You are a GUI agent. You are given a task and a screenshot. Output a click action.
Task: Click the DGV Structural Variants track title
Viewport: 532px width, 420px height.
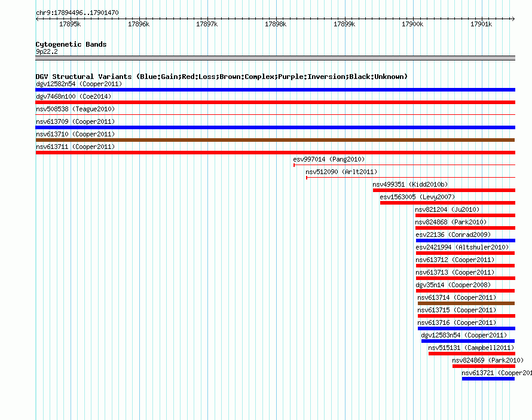pyautogui.click(x=221, y=77)
